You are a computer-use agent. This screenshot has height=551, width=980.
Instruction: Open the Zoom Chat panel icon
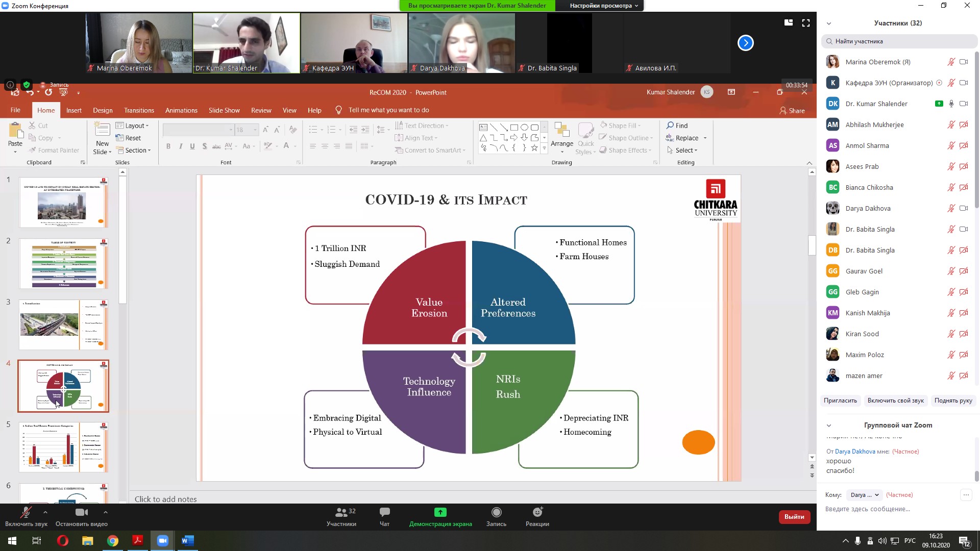tap(384, 512)
